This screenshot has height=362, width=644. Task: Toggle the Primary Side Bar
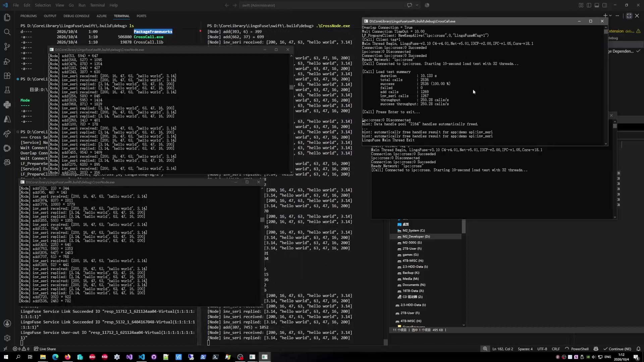click(x=589, y=5)
